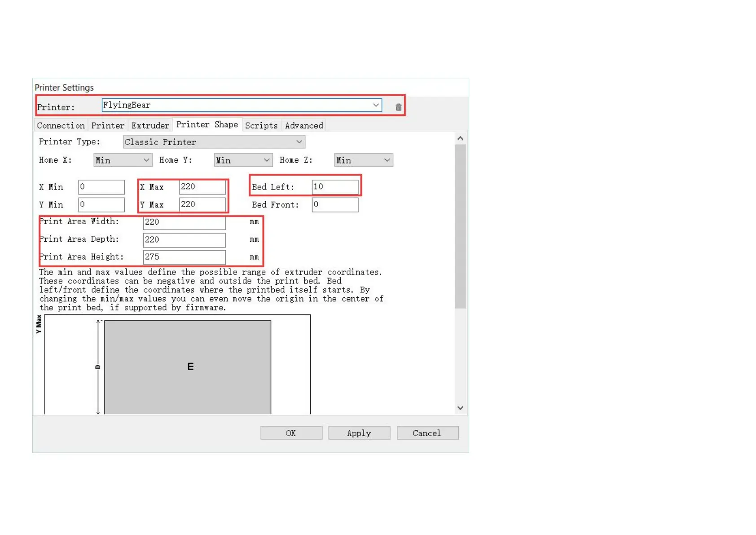
Task: Click the Print Area Height field
Action: click(x=185, y=257)
